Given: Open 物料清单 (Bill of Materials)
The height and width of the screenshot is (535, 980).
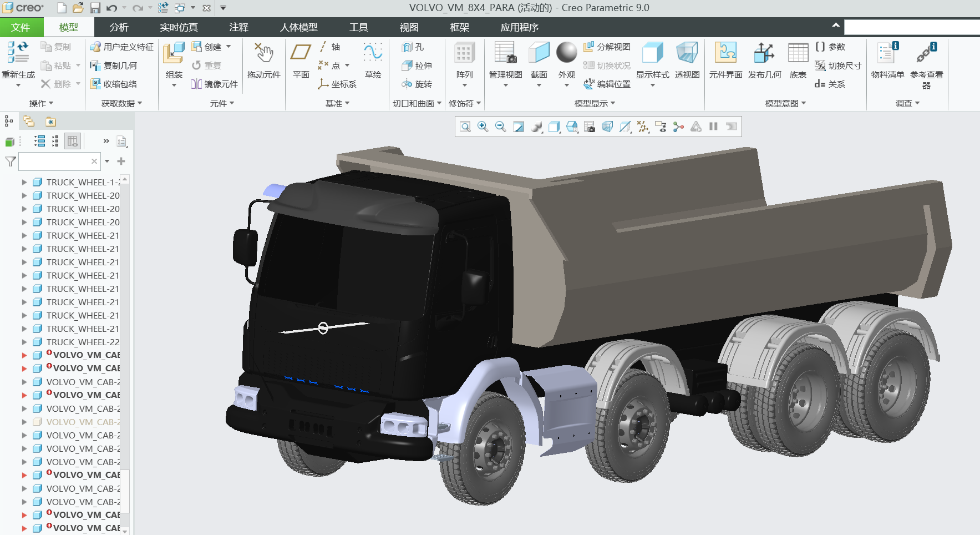Looking at the screenshot, I should click(x=887, y=60).
